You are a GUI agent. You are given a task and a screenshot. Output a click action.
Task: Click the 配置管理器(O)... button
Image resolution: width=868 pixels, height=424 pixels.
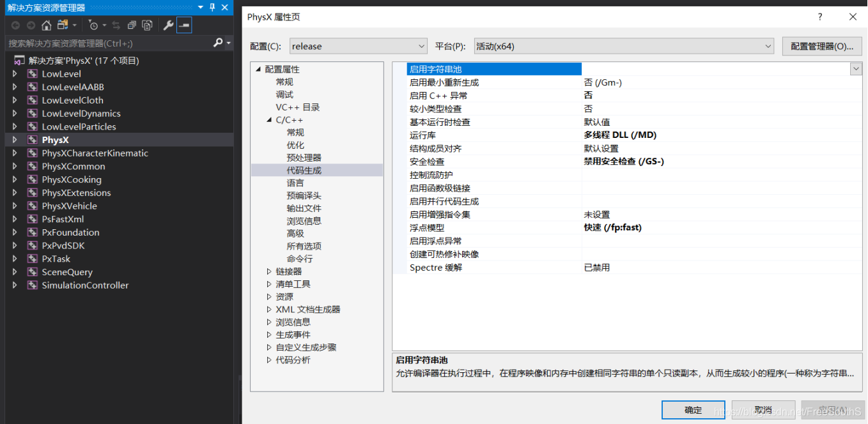pos(822,46)
